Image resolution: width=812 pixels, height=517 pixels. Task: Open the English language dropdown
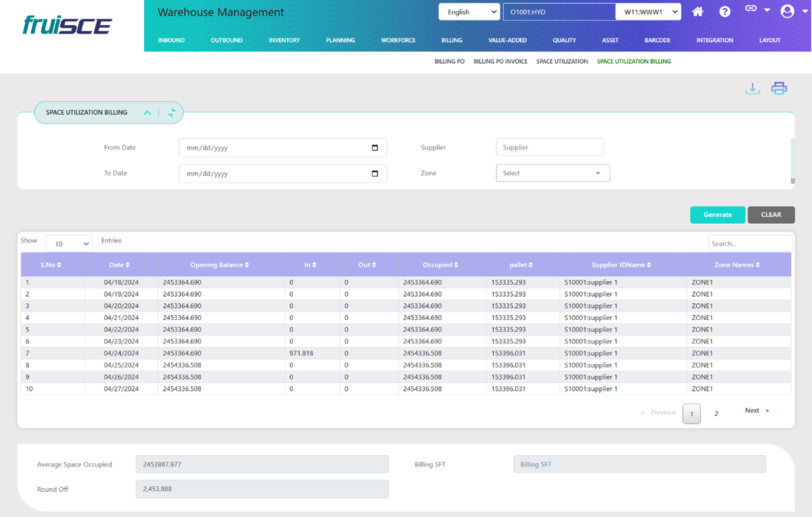pyautogui.click(x=469, y=12)
